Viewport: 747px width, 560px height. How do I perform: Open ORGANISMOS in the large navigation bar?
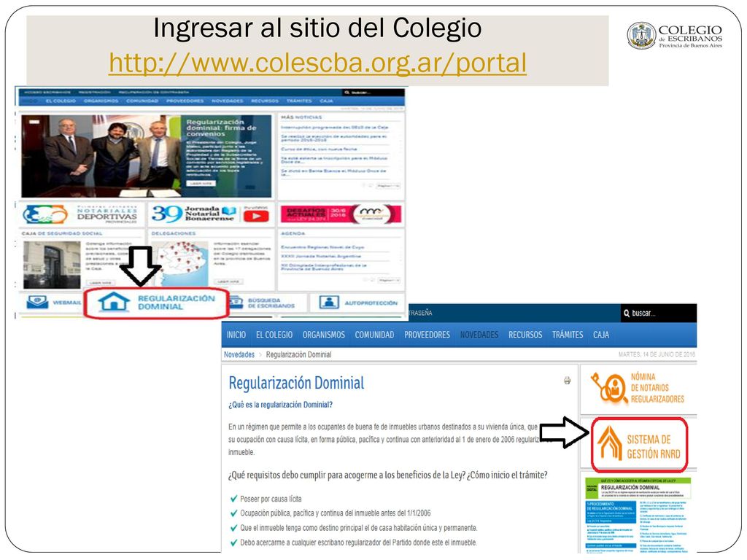point(323,335)
